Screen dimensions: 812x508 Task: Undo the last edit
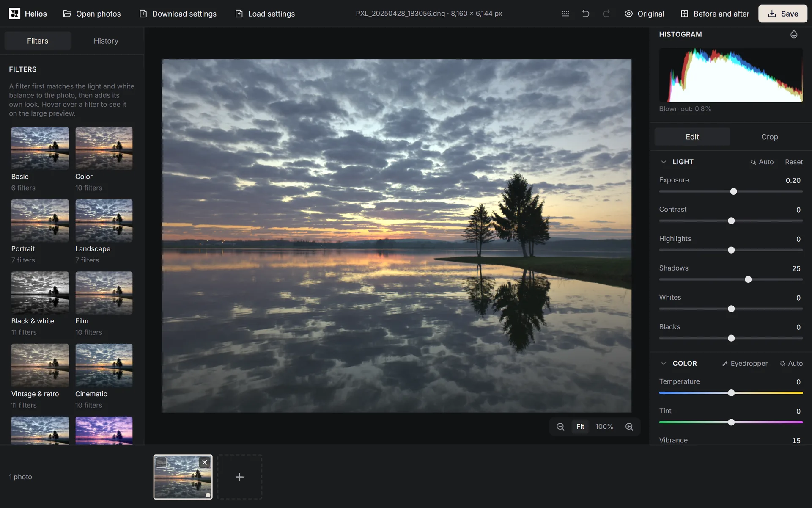[x=586, y=14]
